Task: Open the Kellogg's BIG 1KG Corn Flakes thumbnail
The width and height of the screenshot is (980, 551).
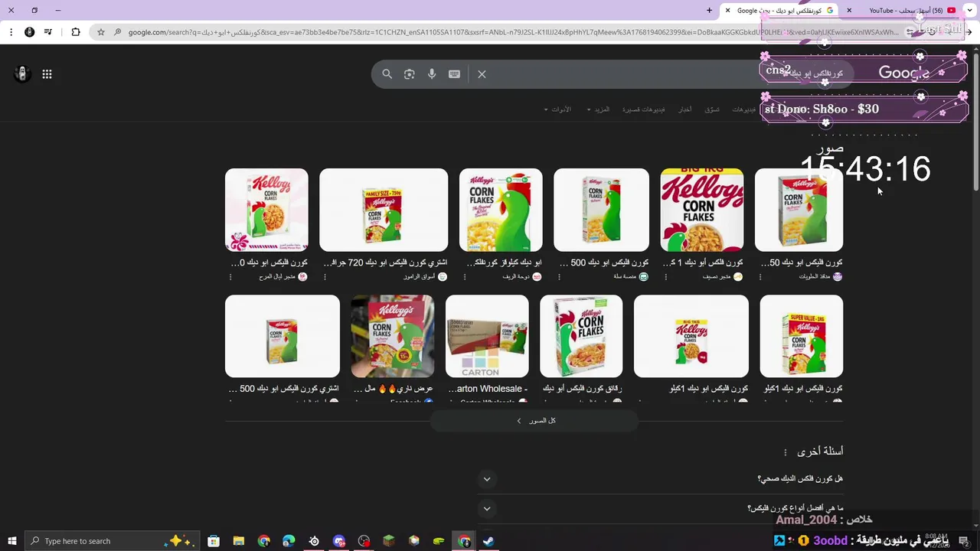Action: (702, 210)
